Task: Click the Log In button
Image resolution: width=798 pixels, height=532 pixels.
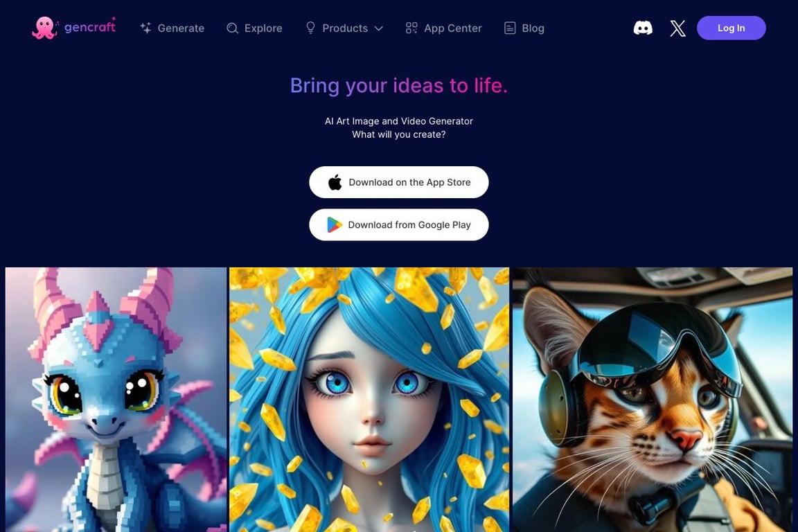Action: (731, 28)
